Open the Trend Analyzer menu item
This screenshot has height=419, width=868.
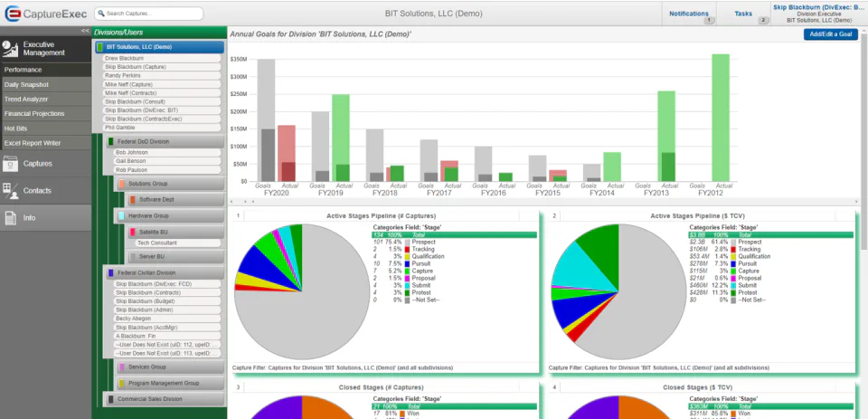coord(45,100)
